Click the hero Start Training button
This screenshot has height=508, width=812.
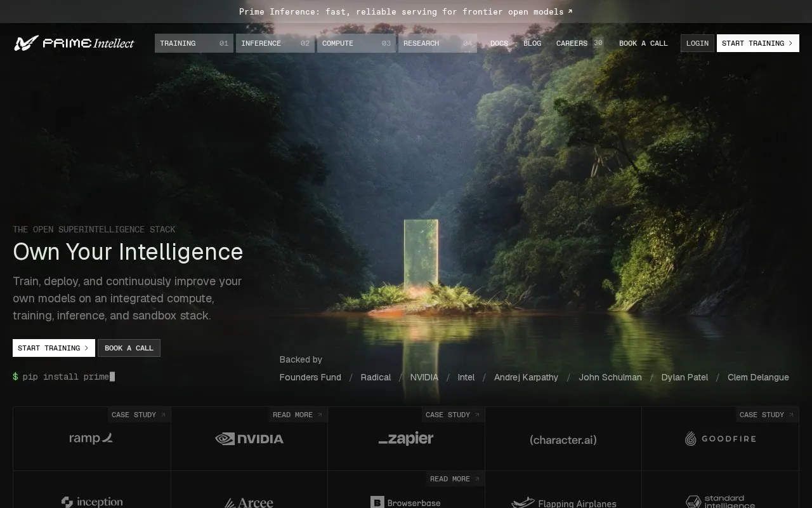pyautogui.click(x=54, y=348)
